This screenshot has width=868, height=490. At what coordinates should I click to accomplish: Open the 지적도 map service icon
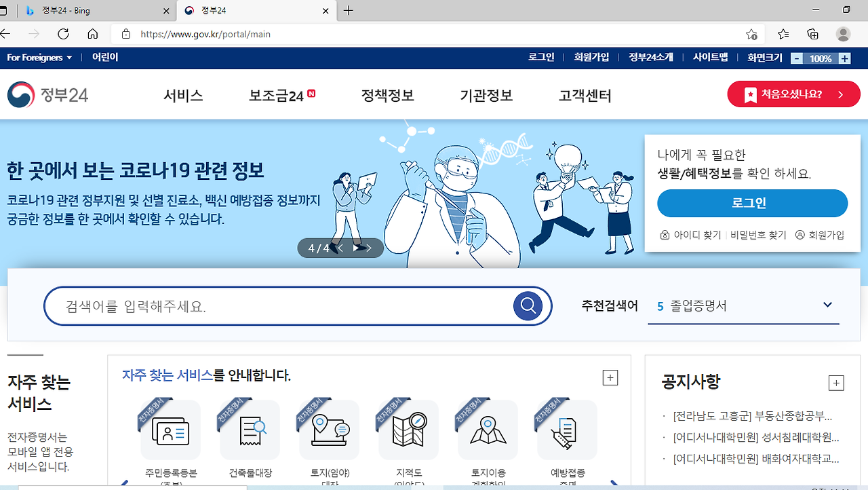click(408, 430)
